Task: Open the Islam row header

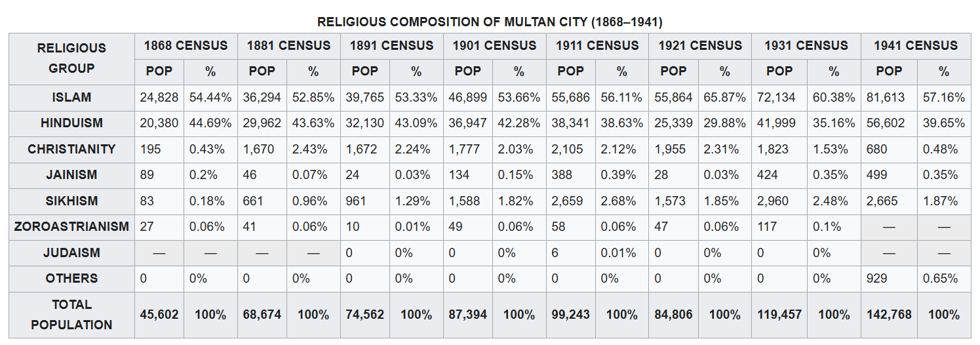Action: click(71, 98)
